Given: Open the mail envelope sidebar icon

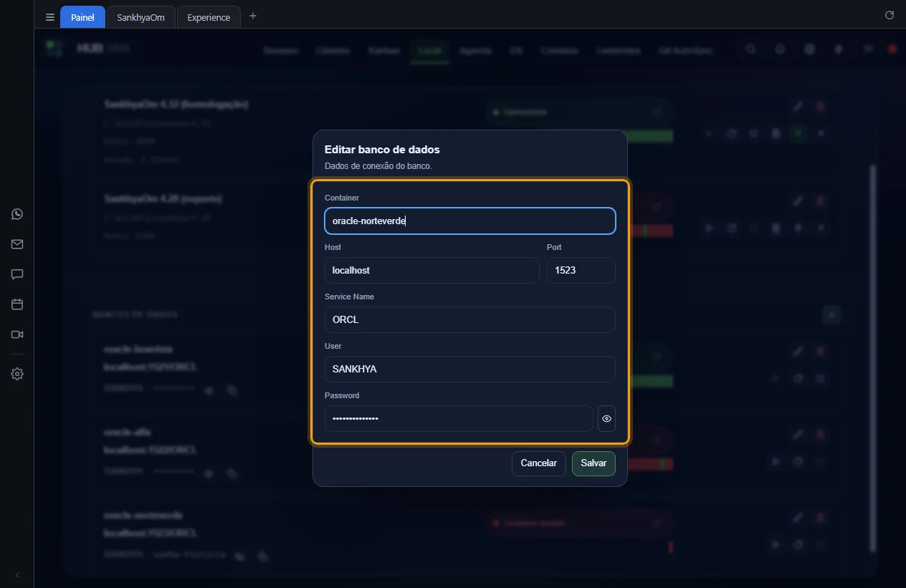Looking at the screenshot, I should pyautogui.click(x=17, y=244).
